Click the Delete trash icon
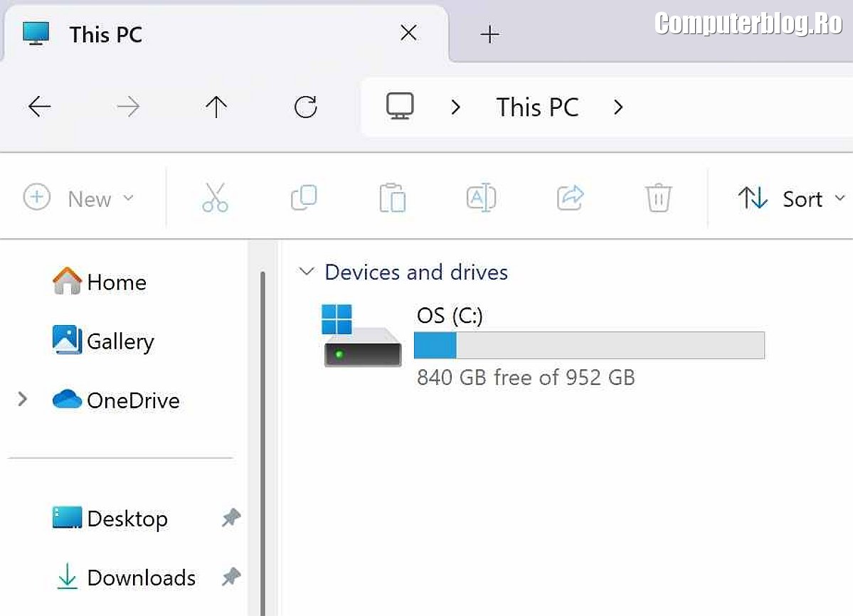Viewport: 853px width, 616px height. coord(658,198)
